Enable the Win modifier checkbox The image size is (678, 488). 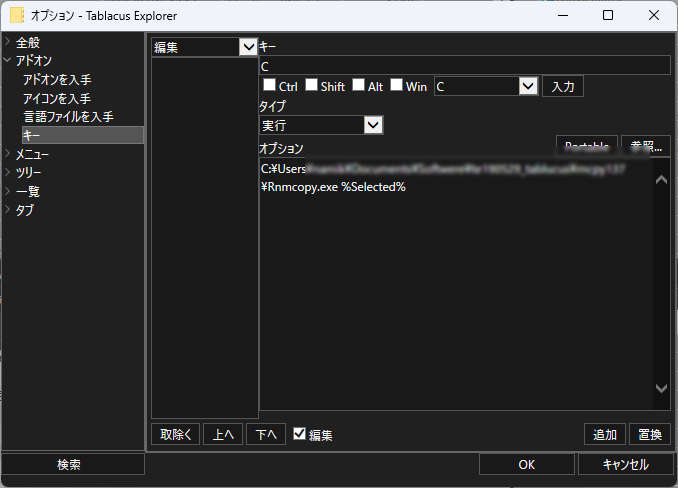397,85
